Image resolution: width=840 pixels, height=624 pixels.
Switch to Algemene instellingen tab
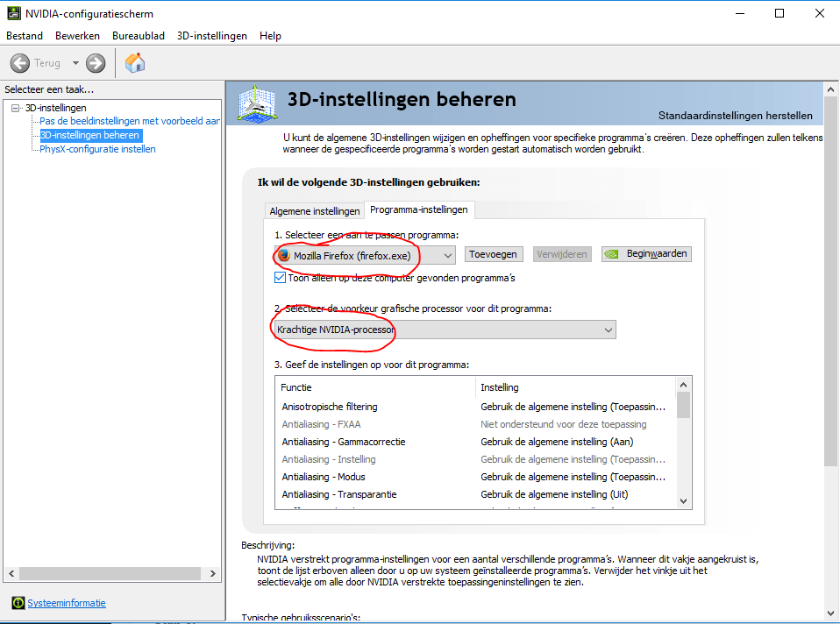315,211
